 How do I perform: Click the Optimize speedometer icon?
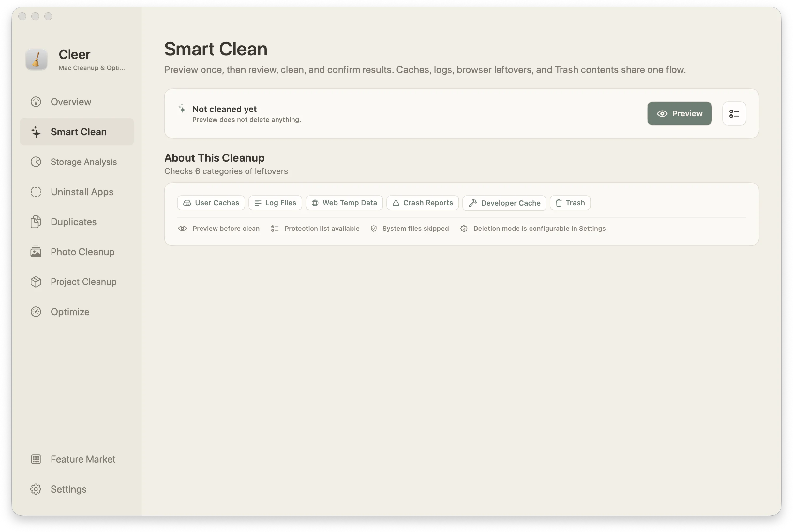[36, 312]
